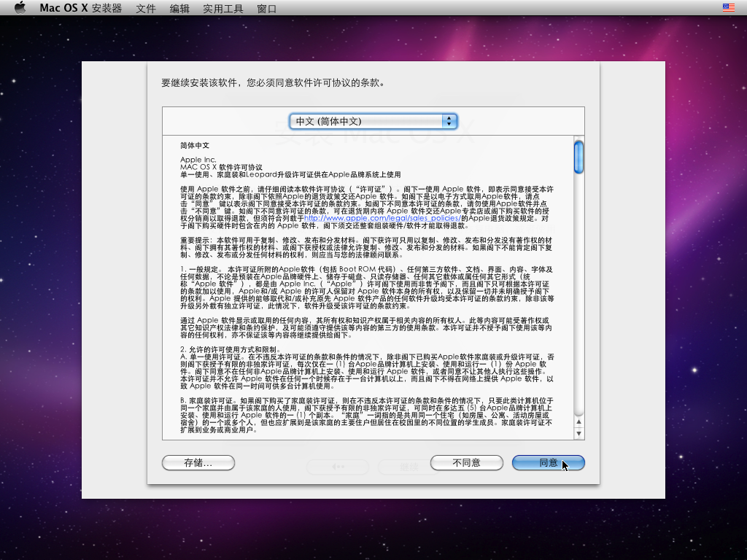Click the license scrollbar thumb
Screen dimensions: 747x560
click(578, 157)
